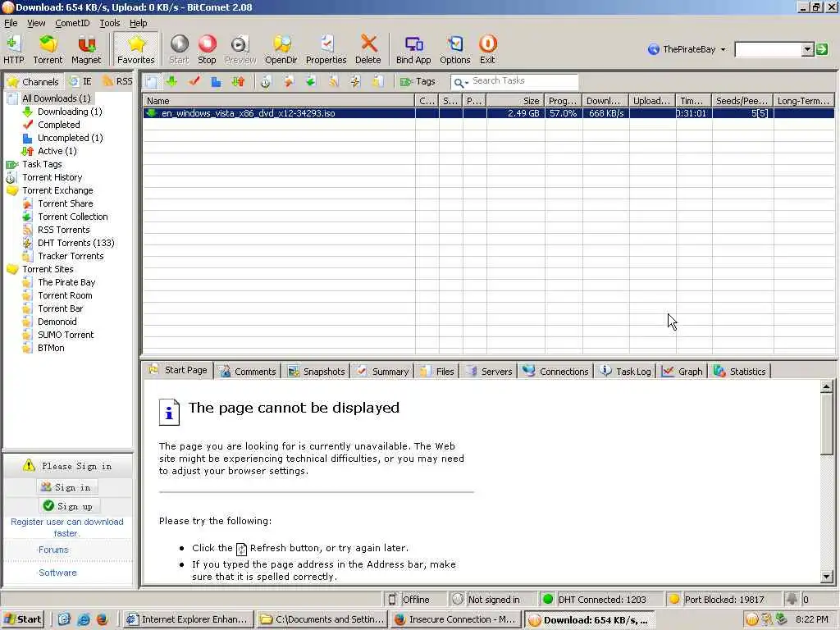
Task: Open the Options dialog icon
Action: coord(454,49)
